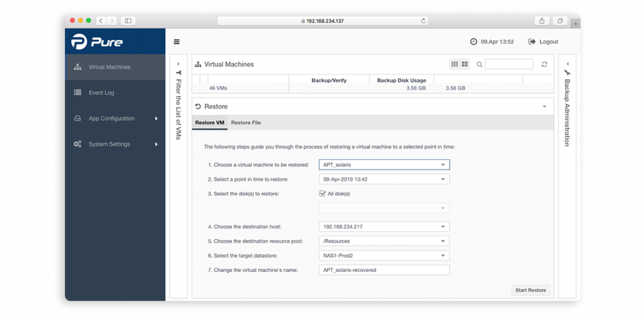Viewport: 644px width, 320px height.
Task: Click the System Settings gears icon
Action: 77,144
